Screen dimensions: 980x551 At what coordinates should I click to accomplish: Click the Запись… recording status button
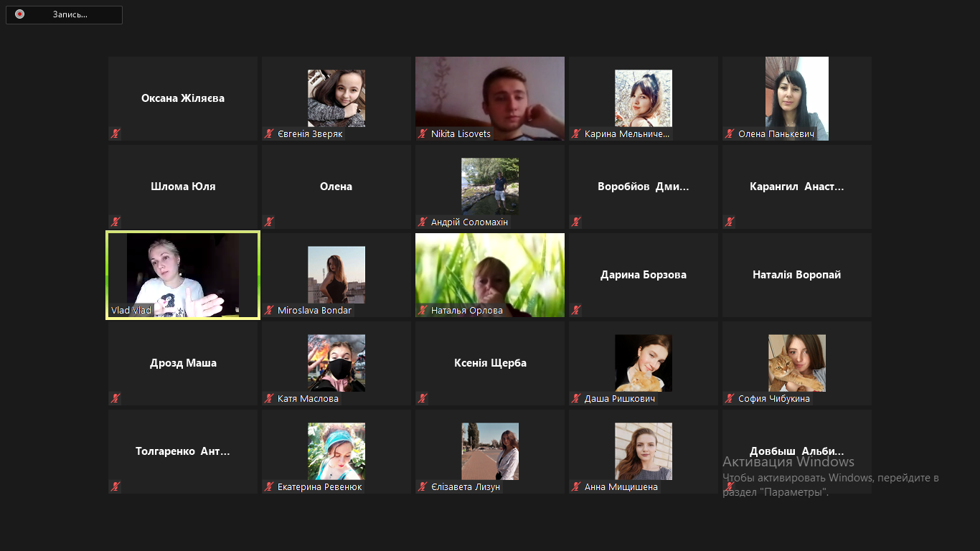click(x=64, y=14)
